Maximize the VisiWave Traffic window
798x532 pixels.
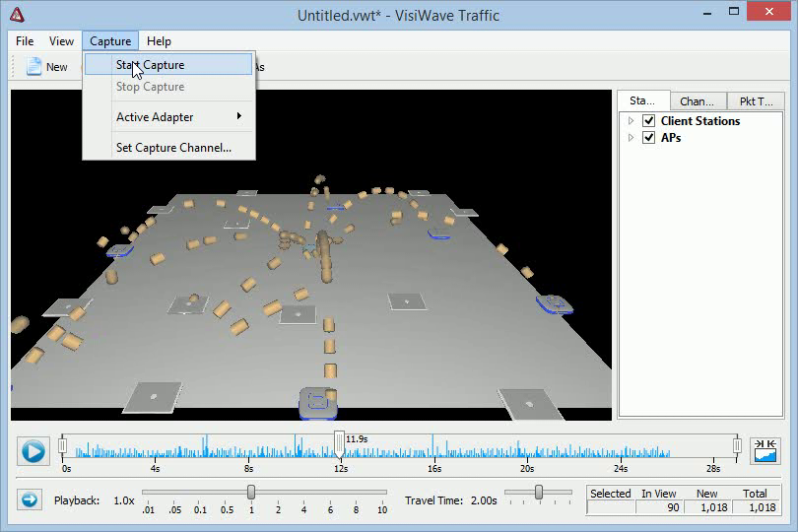click(733, 11)
